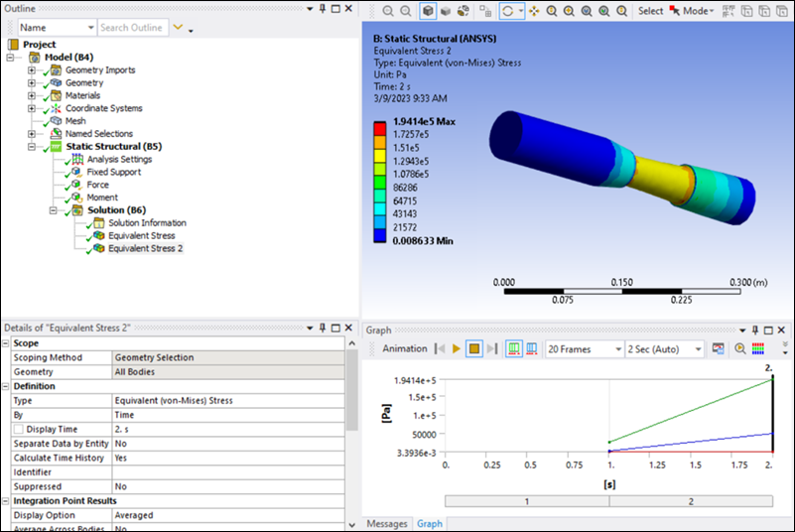Jump to the next animation frame
The width and height of the screenshot is (795, 532).
pyautogui.click(x=491, y=349)
